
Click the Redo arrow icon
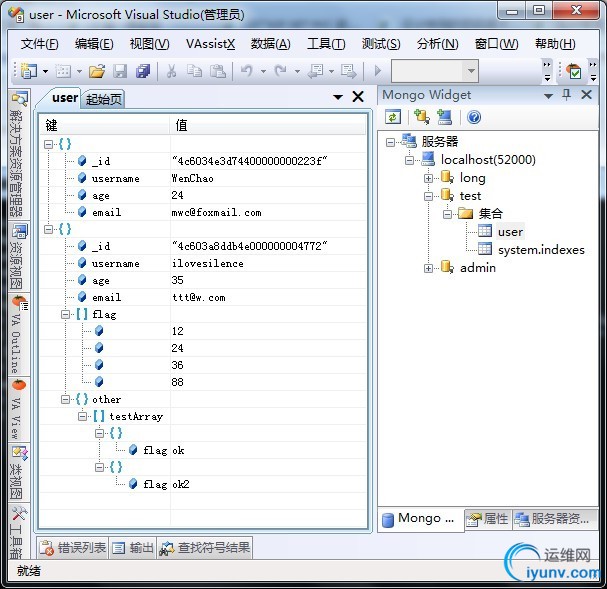click(281, 71)
